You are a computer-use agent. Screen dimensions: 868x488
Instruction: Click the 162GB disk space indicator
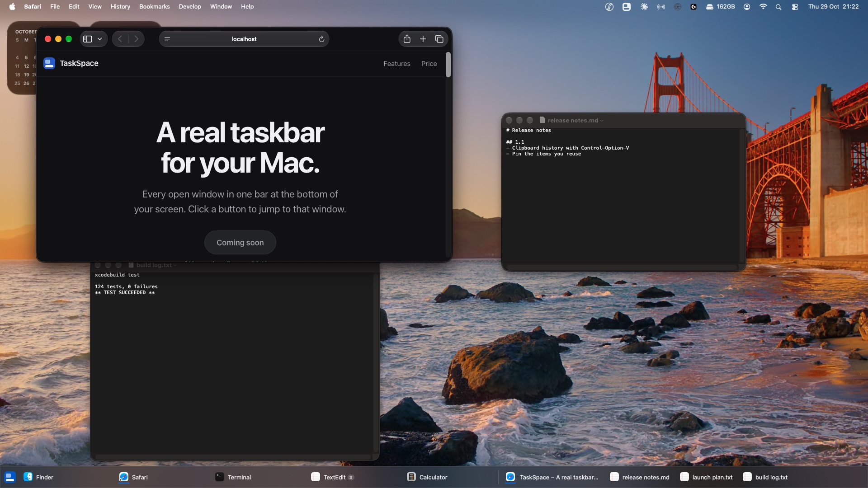click(x=721, y=7)
